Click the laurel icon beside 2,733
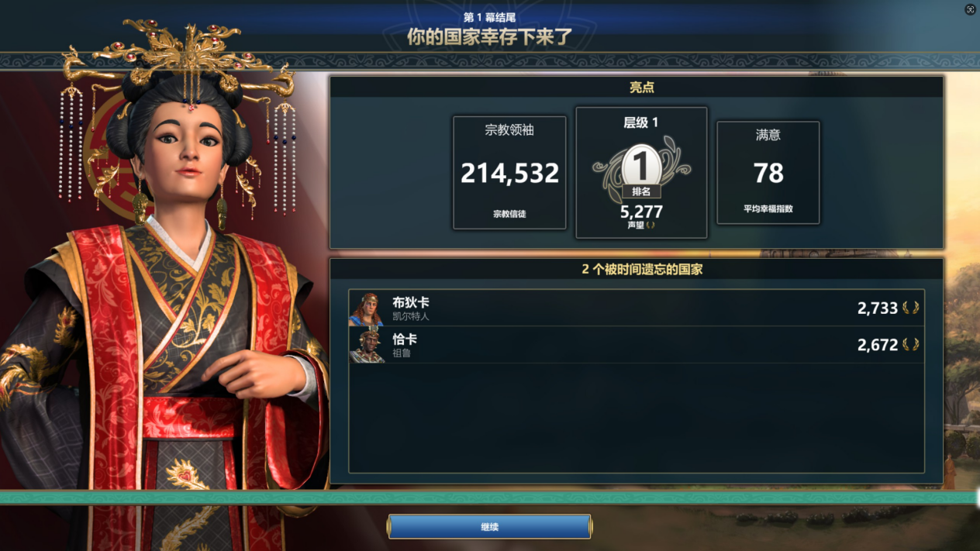 tap(910, 308)
